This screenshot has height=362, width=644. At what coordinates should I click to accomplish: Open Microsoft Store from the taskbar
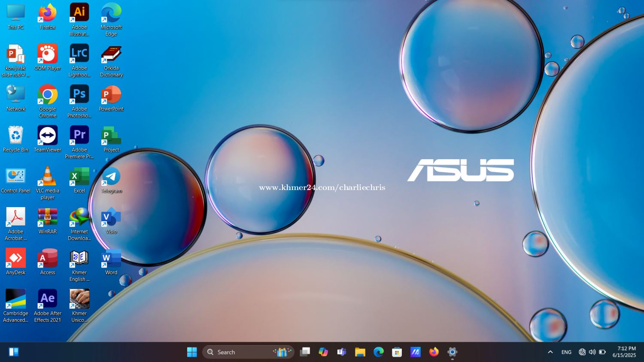pyautogui.click(x=397, y=352)
